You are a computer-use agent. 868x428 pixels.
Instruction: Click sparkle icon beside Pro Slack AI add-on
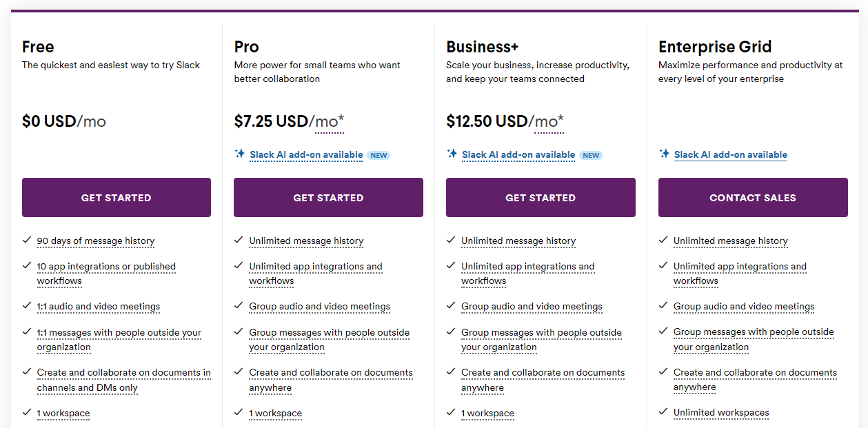click(239, 154)
